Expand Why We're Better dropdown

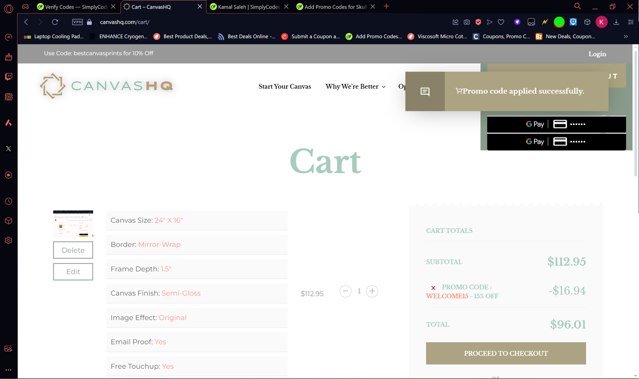click(x=355, y=86)
